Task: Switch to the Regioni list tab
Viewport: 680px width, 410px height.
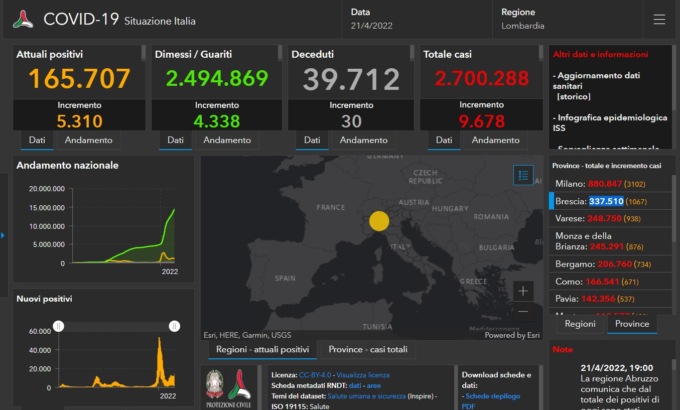Action: click(x=580, y=324)
